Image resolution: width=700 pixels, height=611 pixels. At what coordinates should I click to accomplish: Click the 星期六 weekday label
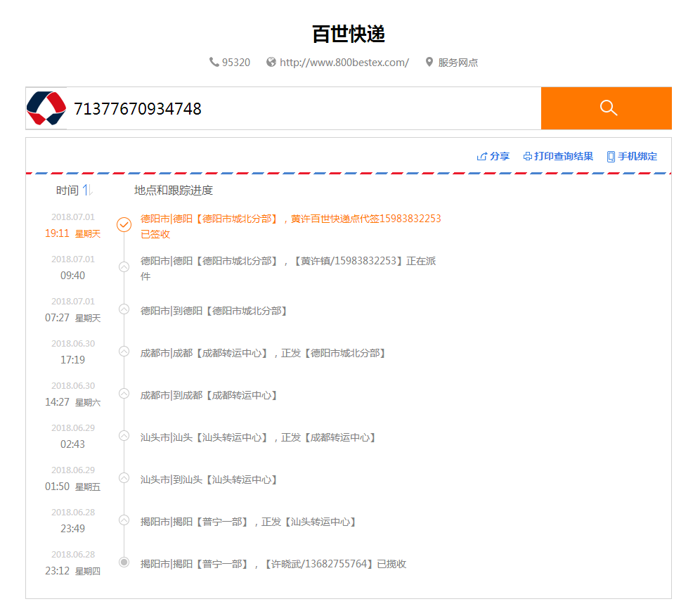pyautogui.click(x=88, y=403)
